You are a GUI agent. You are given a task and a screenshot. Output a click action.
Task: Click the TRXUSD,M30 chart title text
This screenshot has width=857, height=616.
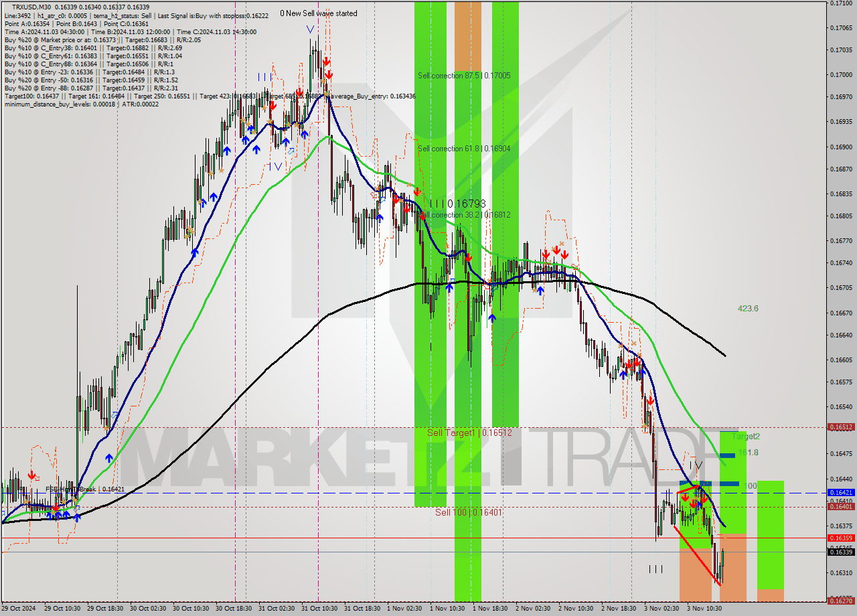click(x=31, y=7)
